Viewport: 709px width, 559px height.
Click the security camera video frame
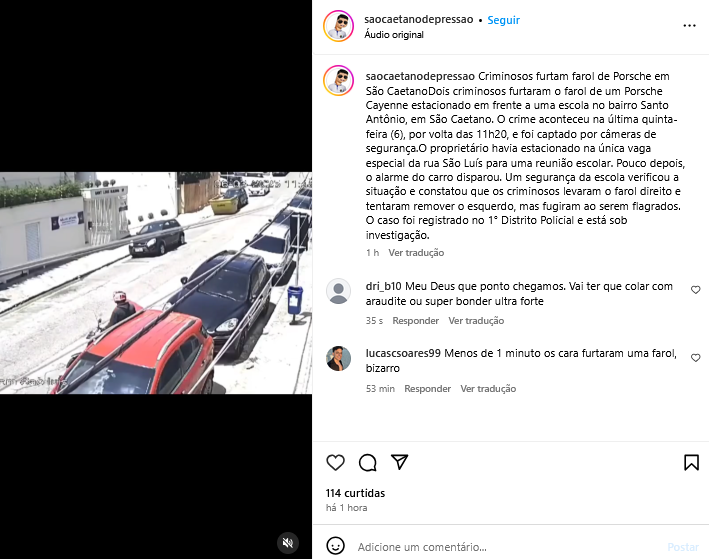[156, 283]
